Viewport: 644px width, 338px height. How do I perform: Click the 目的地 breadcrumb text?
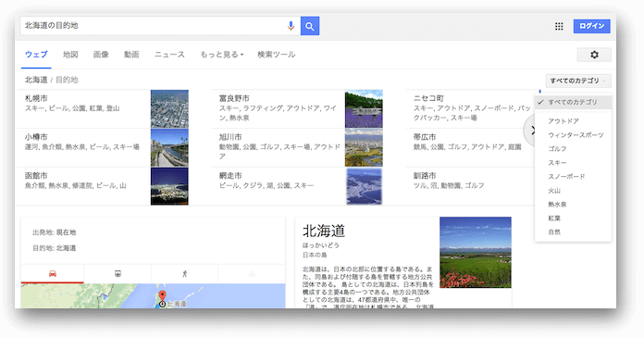(67, 80)
